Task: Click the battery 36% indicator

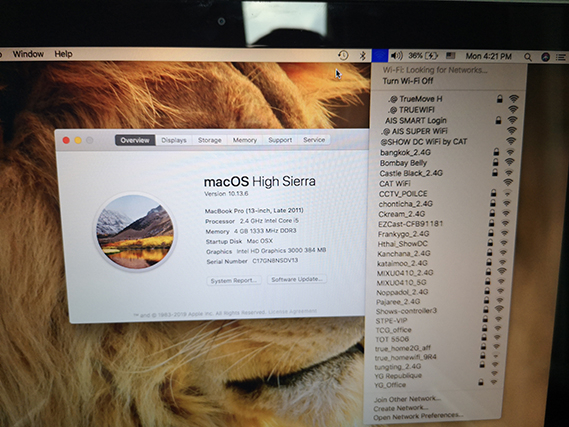Action: pyautogui.click(x=423, y=56)
